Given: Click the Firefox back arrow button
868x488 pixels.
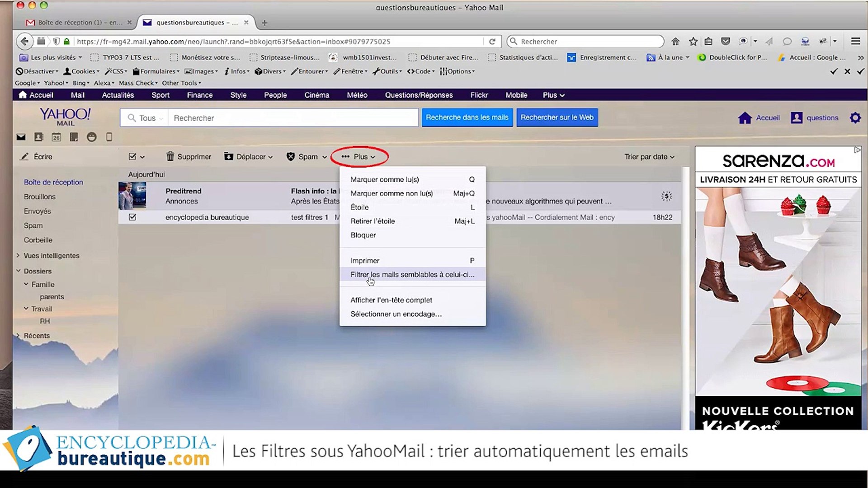Looking at the screenshot, I should (x=24, y=41).
